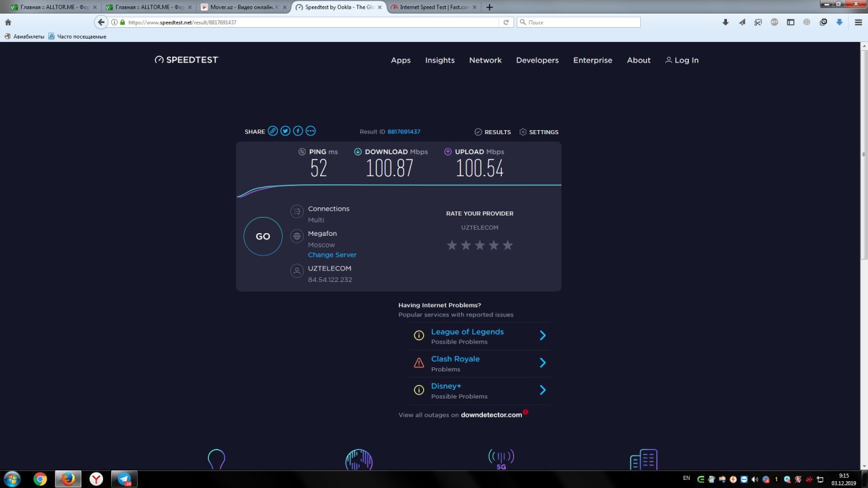Open Telegram from the taskbar
This screenshot has height=488, width=868.
pos(125,479)
